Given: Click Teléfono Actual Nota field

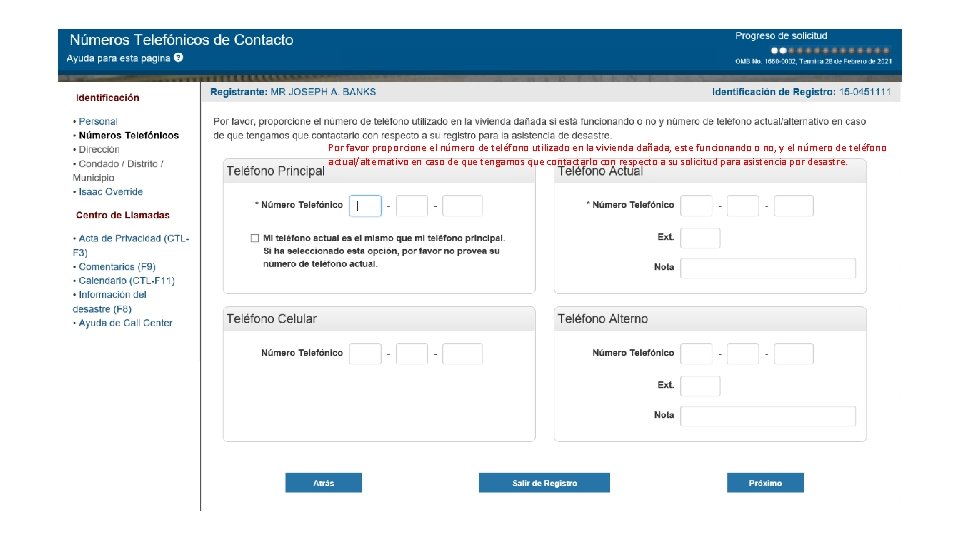Looking at the screenshot, I should [x=768, y=268].
